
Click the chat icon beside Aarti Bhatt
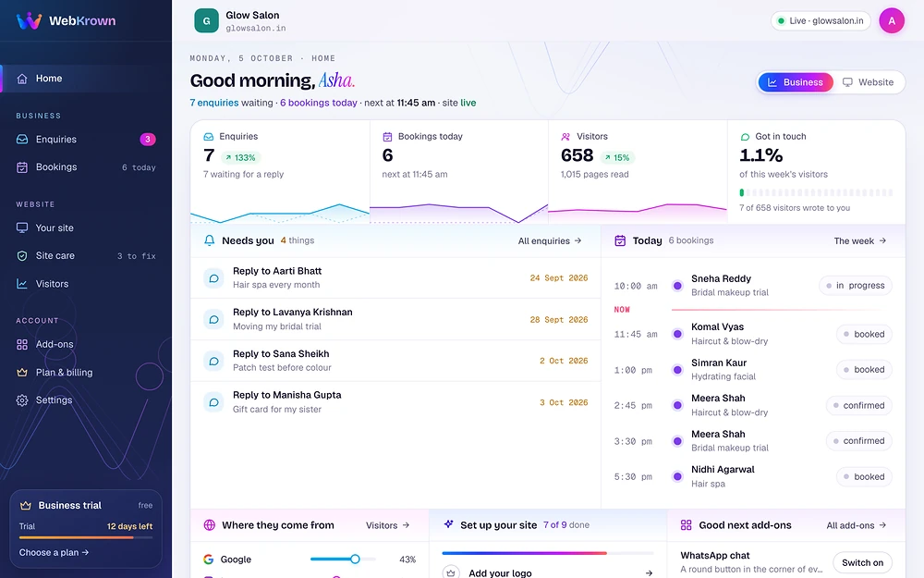tap(214, 277)
